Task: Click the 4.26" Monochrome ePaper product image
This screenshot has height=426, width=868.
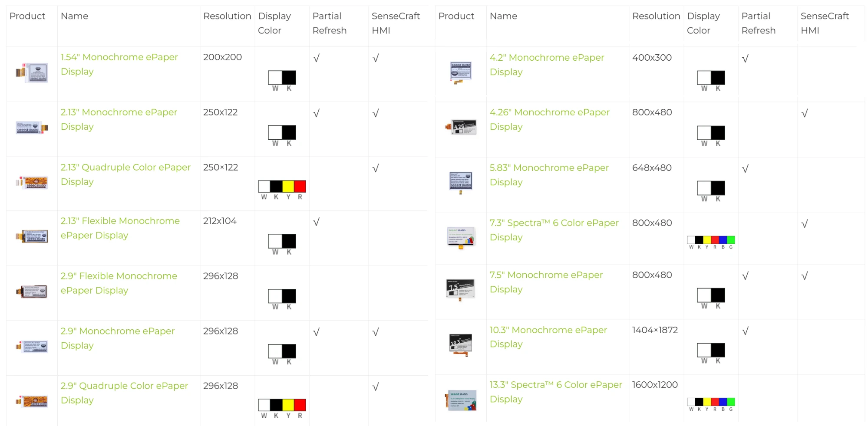Action: [461, 127]
